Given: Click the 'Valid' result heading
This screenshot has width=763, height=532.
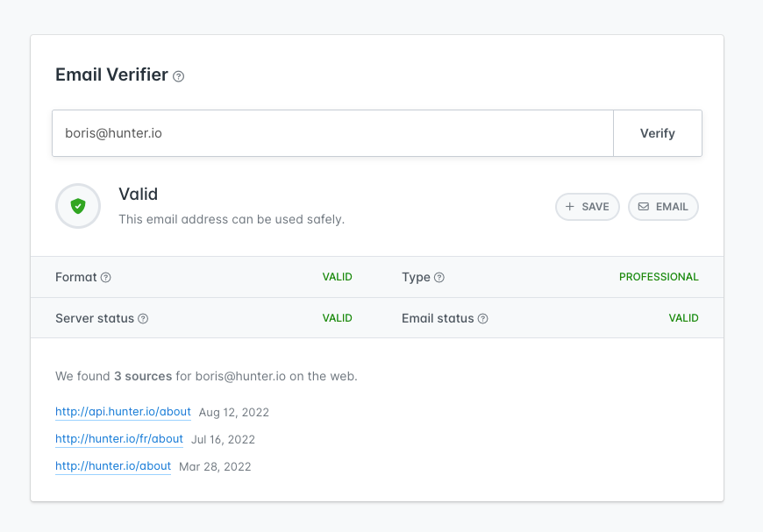Looking at the screenshot, I should click(x=139, y=194).
